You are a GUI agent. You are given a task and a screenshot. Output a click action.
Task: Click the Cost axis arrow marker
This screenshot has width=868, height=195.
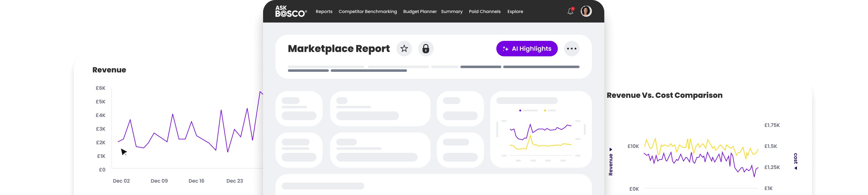tap(795, 168)
